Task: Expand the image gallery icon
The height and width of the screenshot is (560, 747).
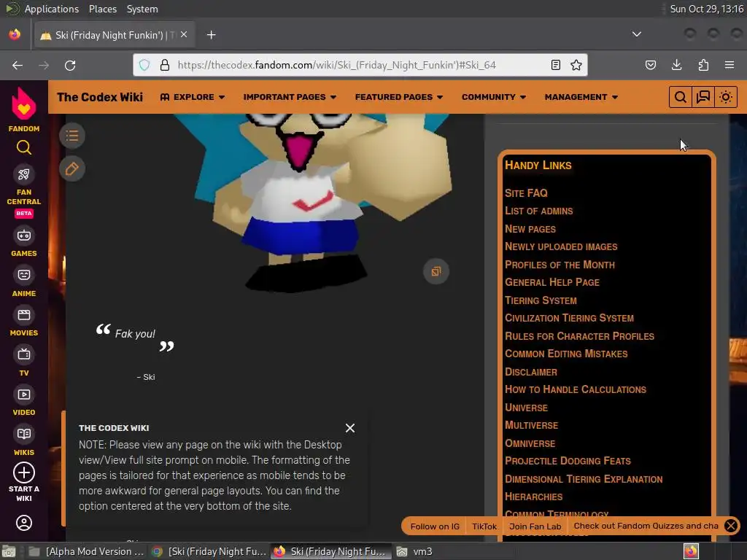Action: click(x=436, y=271)
